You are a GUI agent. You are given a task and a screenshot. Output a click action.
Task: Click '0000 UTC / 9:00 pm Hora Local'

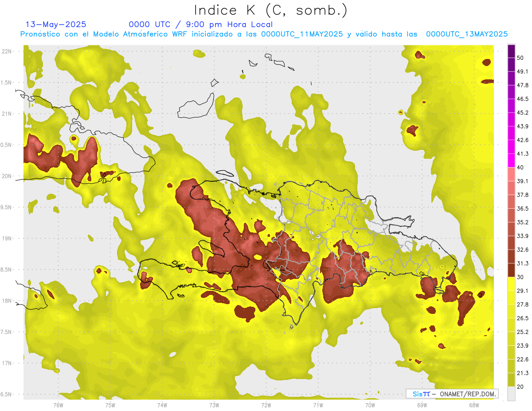tap(201, 24)
